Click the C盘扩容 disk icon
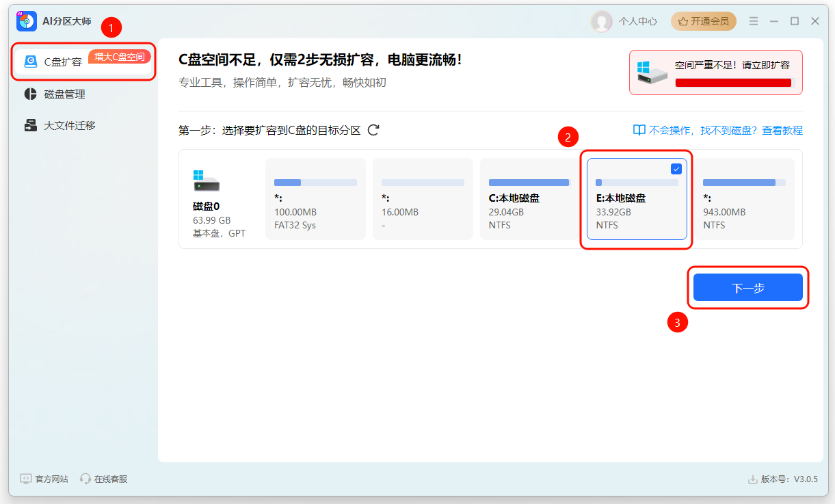 31,62
